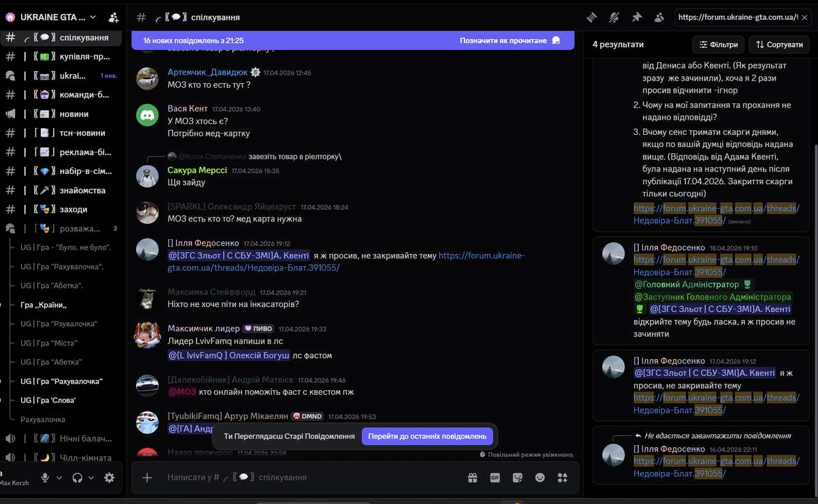Click the badge icon after Артемчик_Давидюк's name

coord(255,72)
